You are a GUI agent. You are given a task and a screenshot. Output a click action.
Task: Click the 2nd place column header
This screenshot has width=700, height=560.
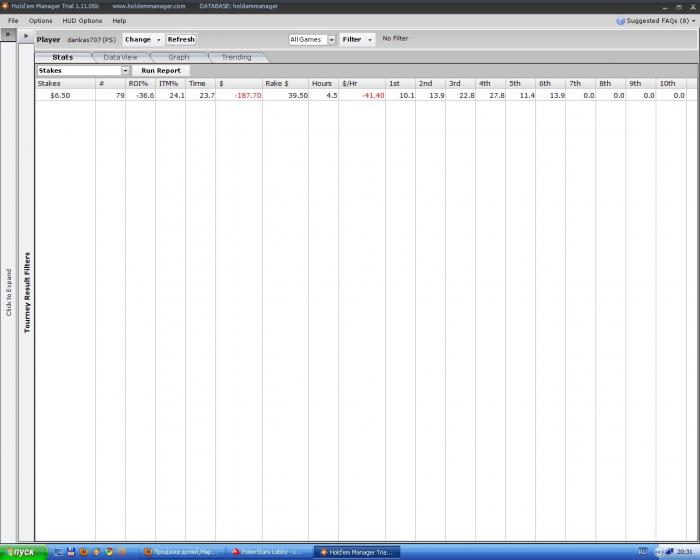point(430,84)
